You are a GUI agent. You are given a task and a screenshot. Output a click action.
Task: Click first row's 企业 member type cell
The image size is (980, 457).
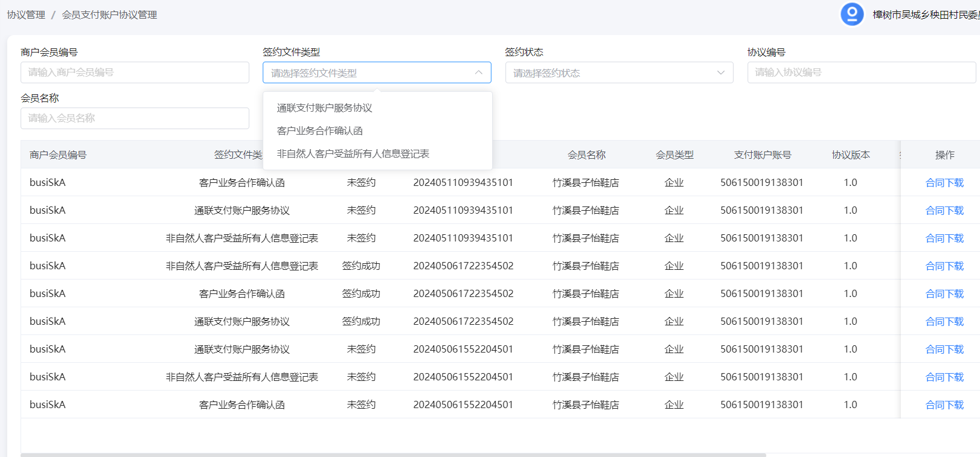[674, 183]
